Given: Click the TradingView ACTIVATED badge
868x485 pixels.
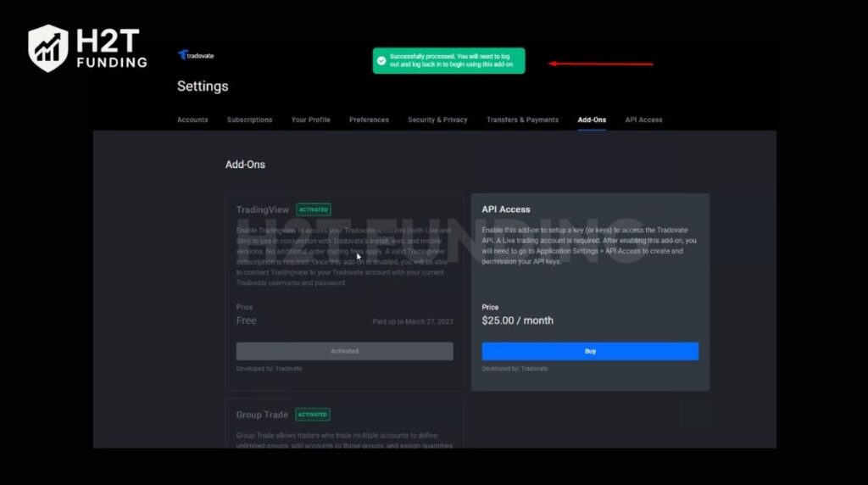Looking at the screenshot, I should coord(314,209).
